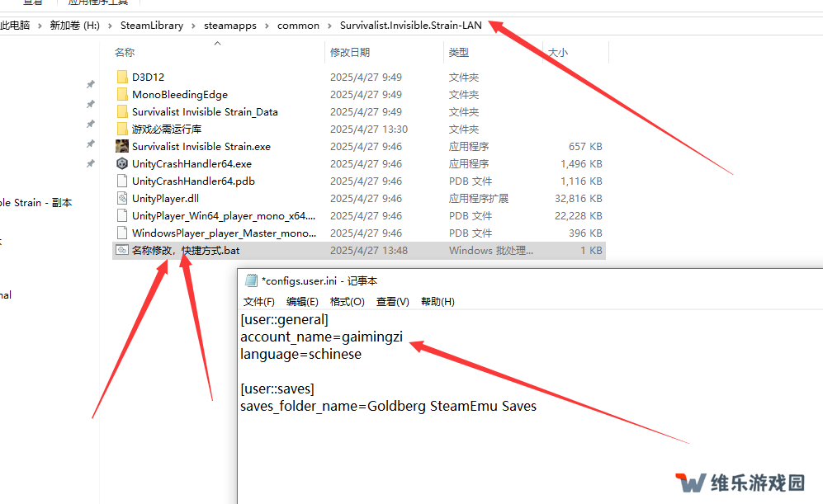This screenshot has width=823, height=504.
Task: Click the 名称修改，快捷方式.bat batch file icon
Action: click(x=122, y=250)
